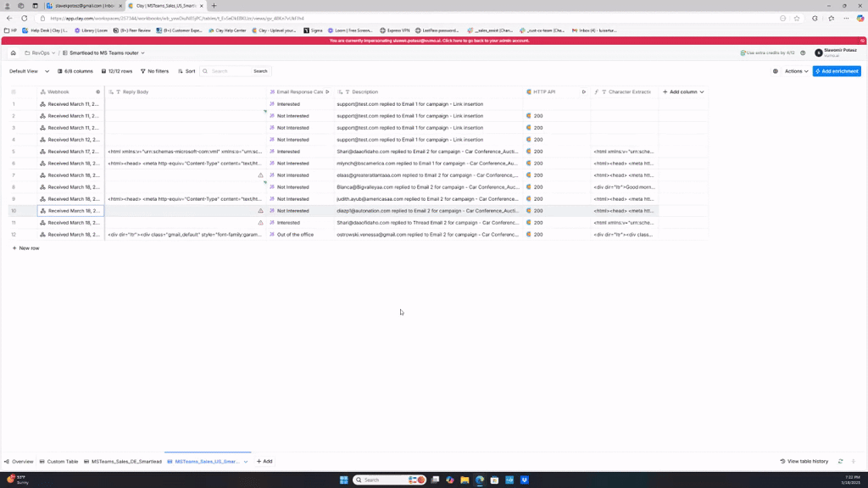The height and width of the screenshot is (488, 868).
Task: Toggle the select-all rows checkbox in the header
Action: [x=13, y=91]
